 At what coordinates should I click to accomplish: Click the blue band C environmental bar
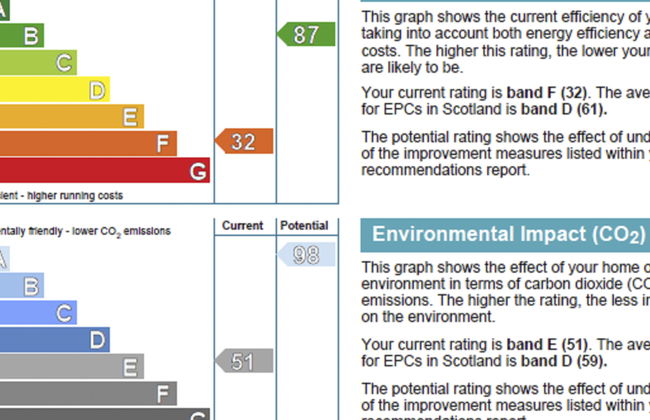37,313
